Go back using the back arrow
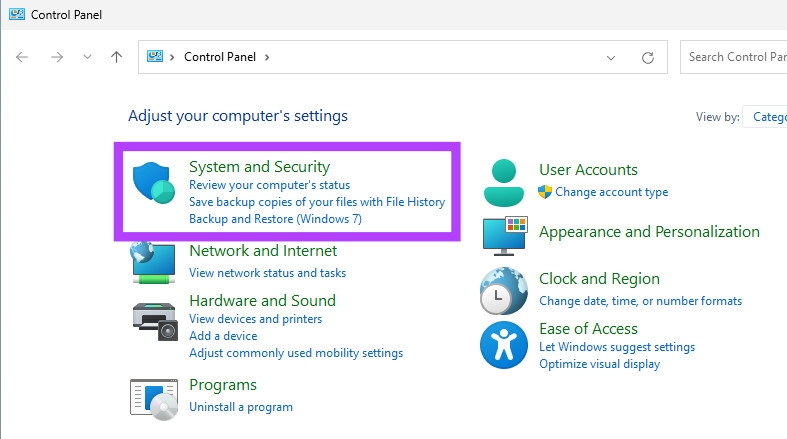Viewport: 787px width, 439px height. coord(22,57)
